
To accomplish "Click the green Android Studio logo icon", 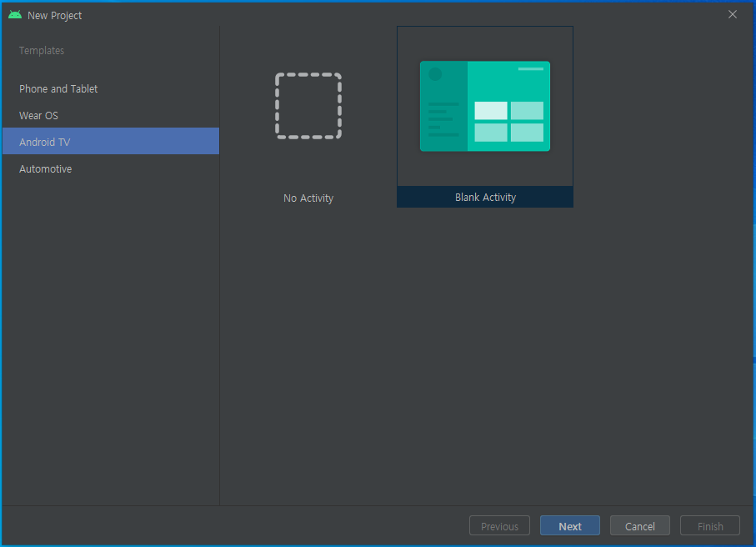I will click(15, 15).
